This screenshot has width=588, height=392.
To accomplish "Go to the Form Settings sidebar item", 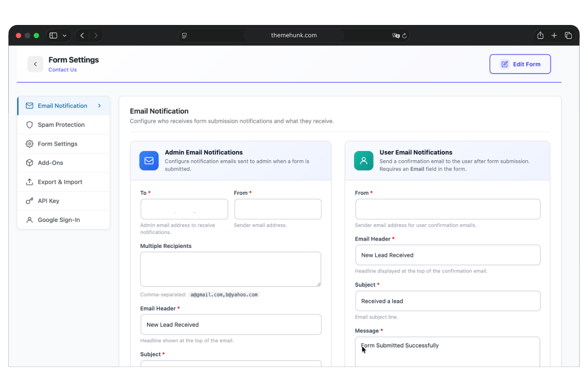I will pos(64,144).
